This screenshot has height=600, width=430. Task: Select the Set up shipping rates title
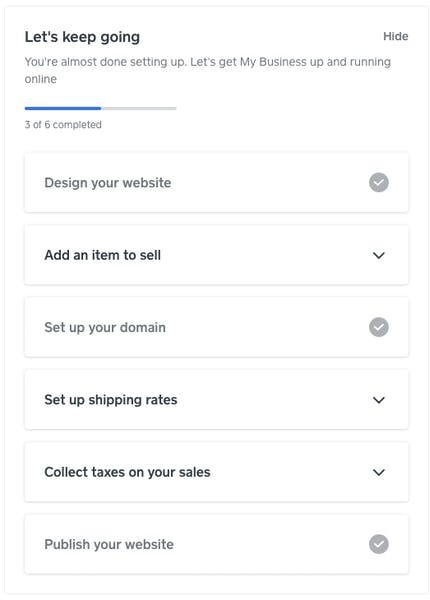[111, 400]
